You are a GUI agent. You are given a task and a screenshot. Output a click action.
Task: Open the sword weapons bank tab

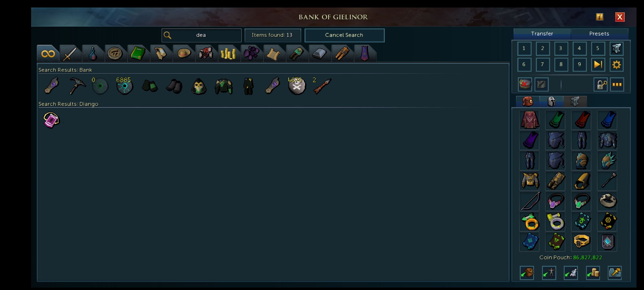coord(70,53)
